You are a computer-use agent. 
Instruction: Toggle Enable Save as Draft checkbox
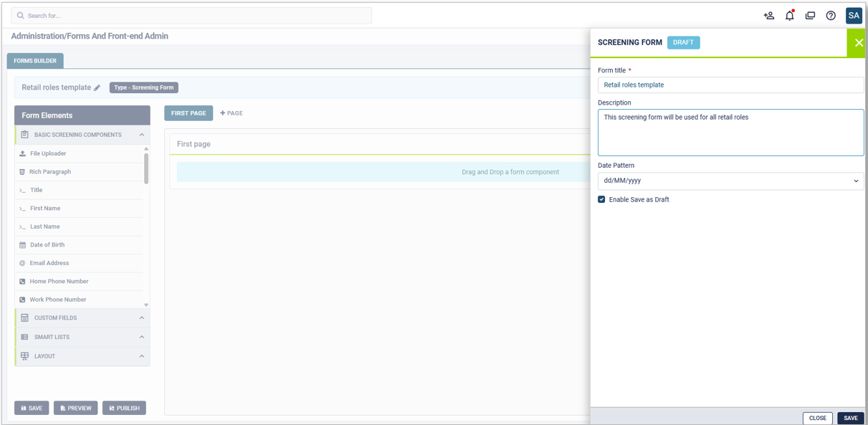point(601,199)
